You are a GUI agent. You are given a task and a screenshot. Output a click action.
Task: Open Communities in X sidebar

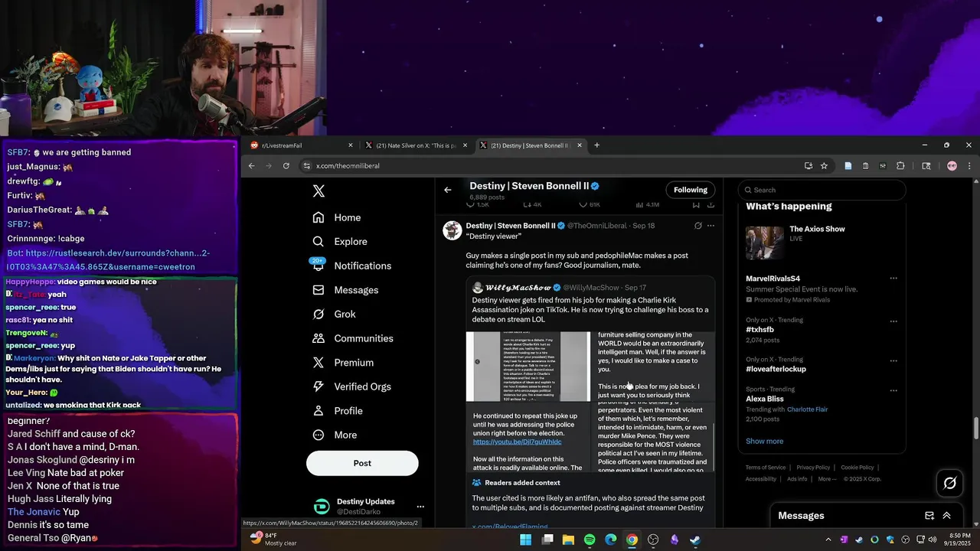coord(353,338)
